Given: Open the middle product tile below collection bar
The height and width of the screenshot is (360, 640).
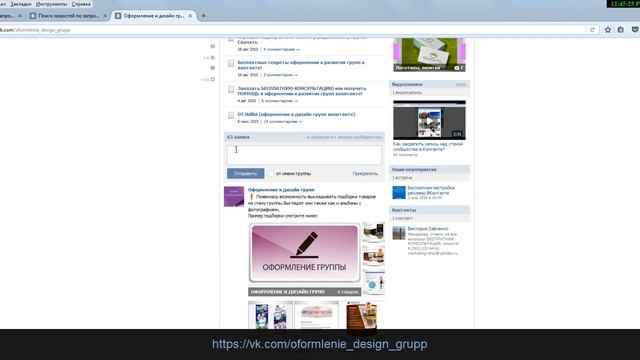Looking at the screenshot, I should point(316,315).
